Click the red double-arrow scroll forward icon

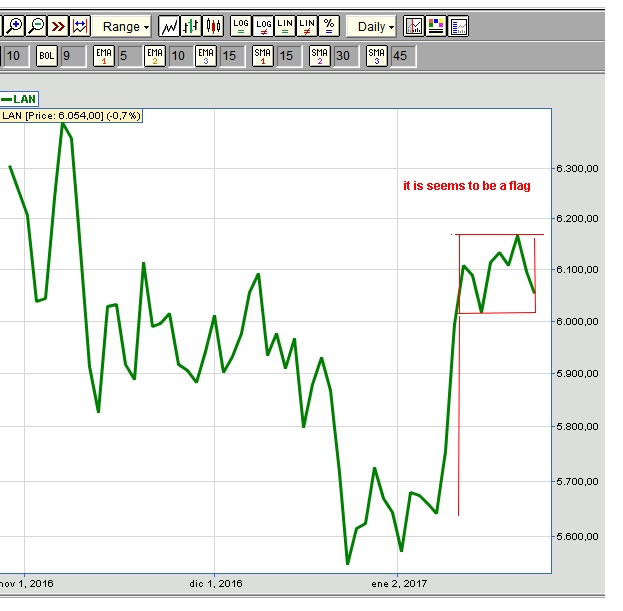(x=58, y=26)
